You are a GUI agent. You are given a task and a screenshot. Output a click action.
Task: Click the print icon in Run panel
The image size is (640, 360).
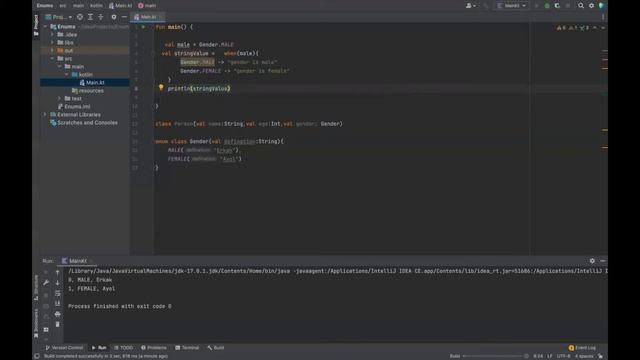[57, 314]
